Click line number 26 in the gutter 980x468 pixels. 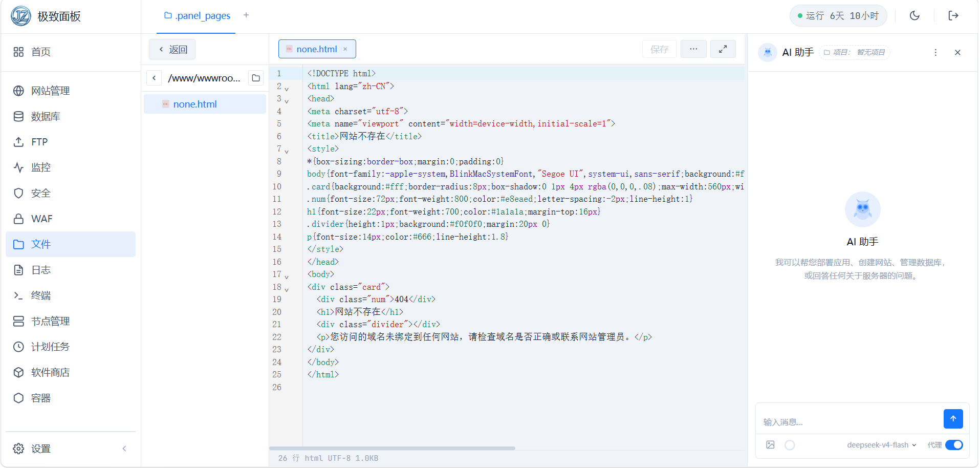[x=277, y=387]
